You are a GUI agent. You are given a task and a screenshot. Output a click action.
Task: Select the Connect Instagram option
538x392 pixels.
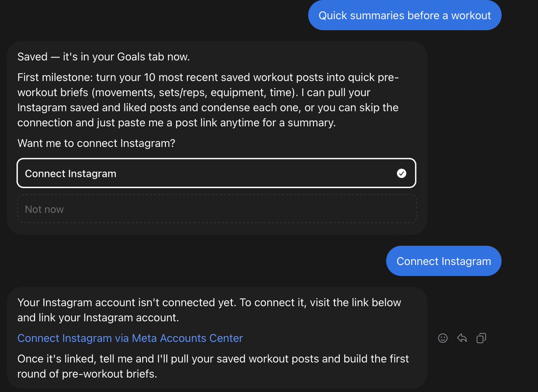(217, 173)
